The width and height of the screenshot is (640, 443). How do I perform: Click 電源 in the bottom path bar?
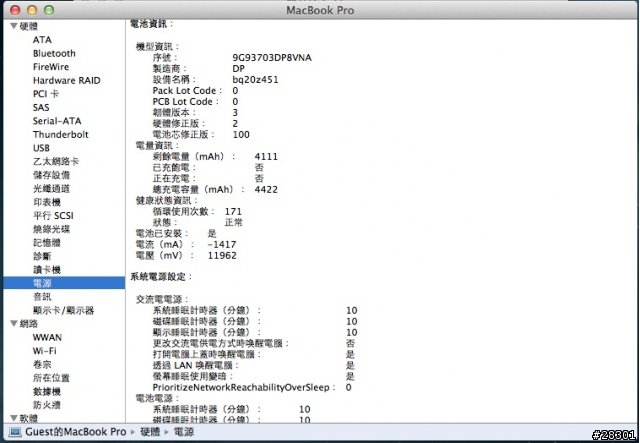click(x=184, y=432)
